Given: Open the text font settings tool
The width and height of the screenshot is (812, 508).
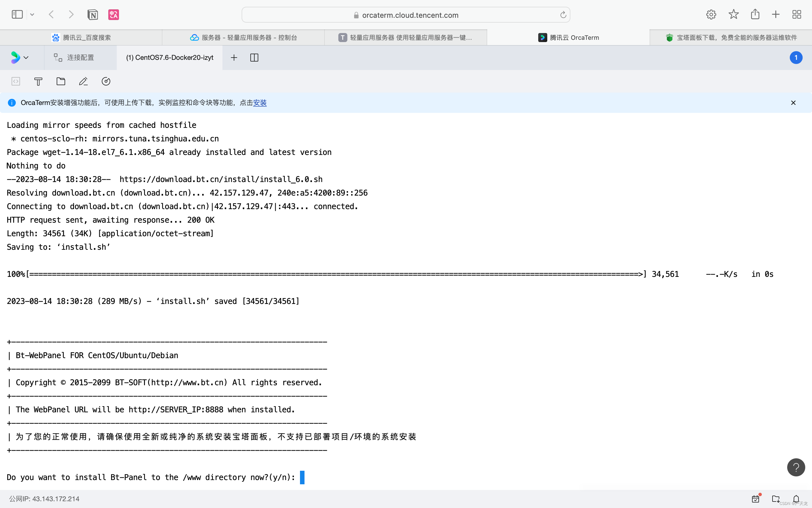Looking at the screenshot, I should tap(38, 81).
